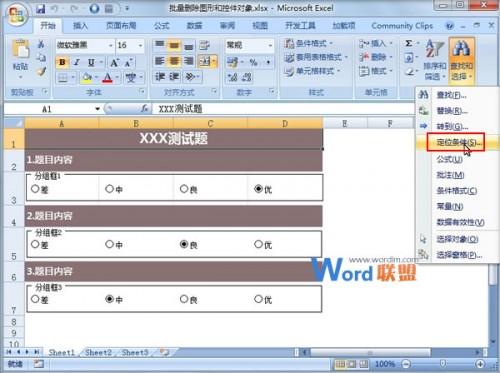Adjust the zoom slider handle
Viewport: 500px width, 373px height.
(x=443, y=363)
